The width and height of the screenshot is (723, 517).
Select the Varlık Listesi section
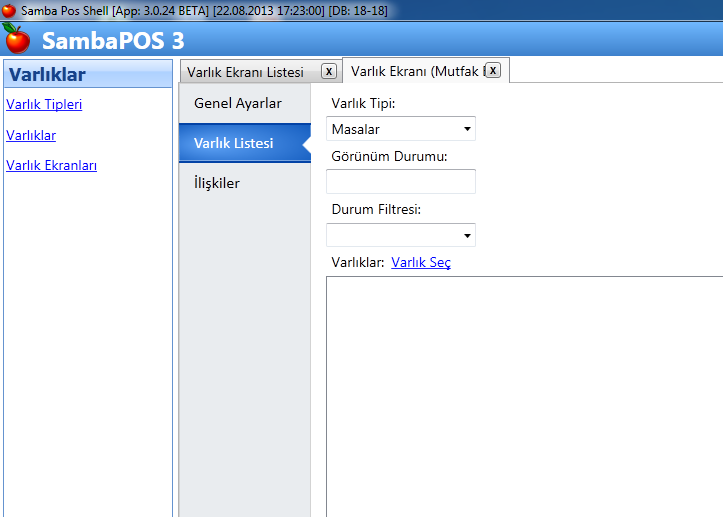(234, 143)
